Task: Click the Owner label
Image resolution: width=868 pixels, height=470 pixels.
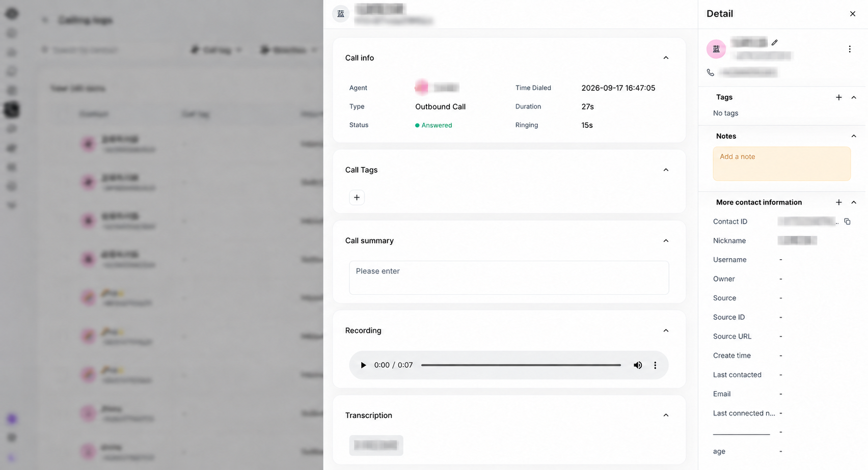Action: [x=724, y=279]
